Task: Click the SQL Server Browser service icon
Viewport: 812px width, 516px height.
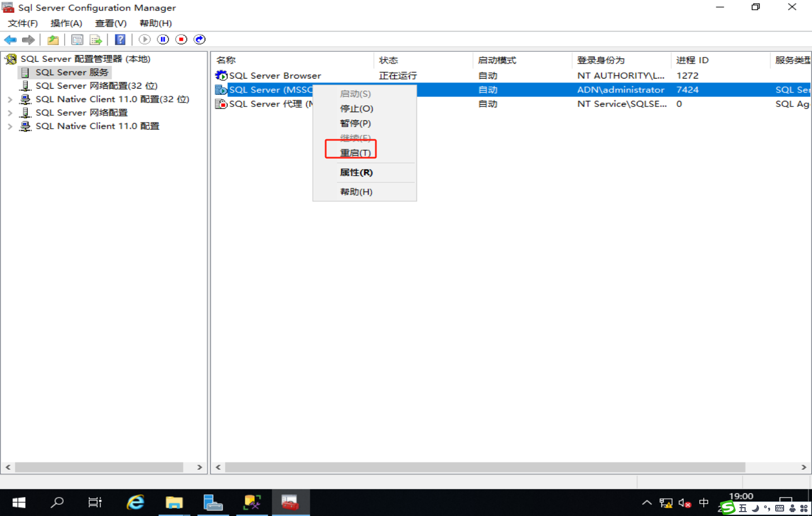Action: pos(221,75)
